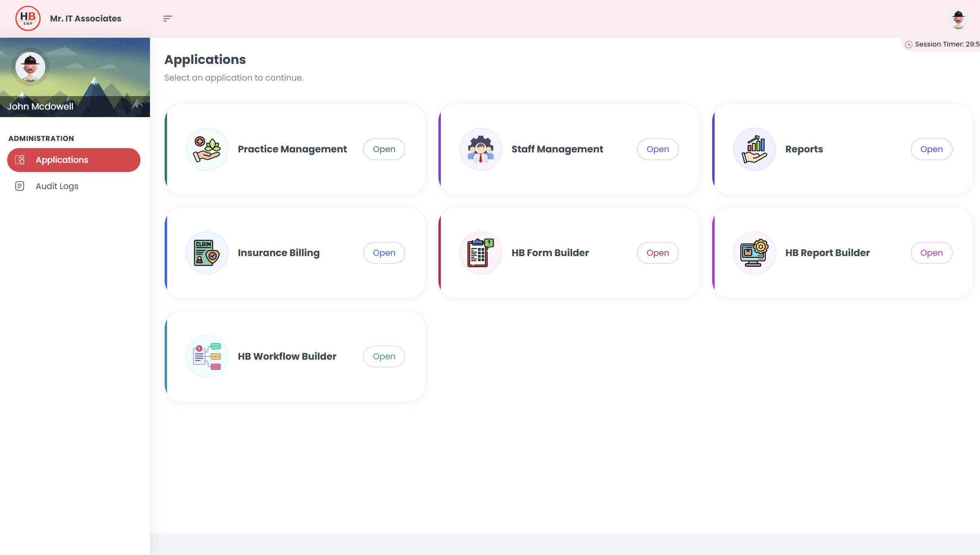Click the 'John Mcdowell' name in the sidebar
This screenshot has height=555, width=980.
point(40,106)
